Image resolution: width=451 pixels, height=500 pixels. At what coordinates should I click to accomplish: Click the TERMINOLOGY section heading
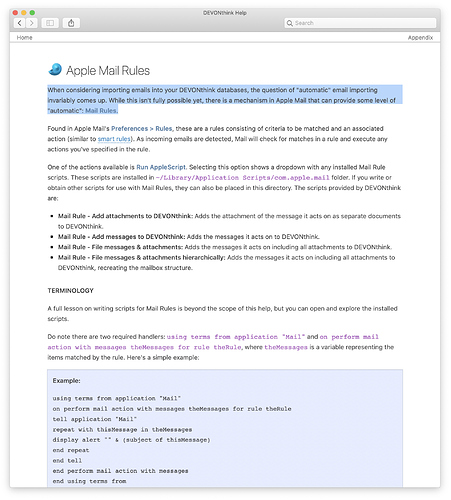click(70, 291)
